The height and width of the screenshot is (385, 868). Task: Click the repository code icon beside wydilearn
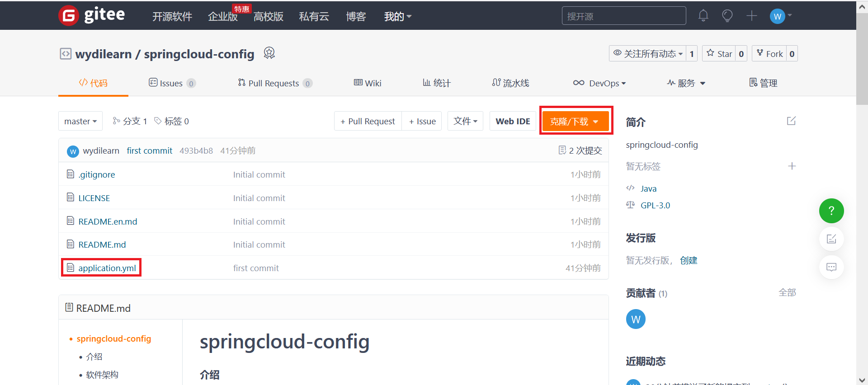66,54
